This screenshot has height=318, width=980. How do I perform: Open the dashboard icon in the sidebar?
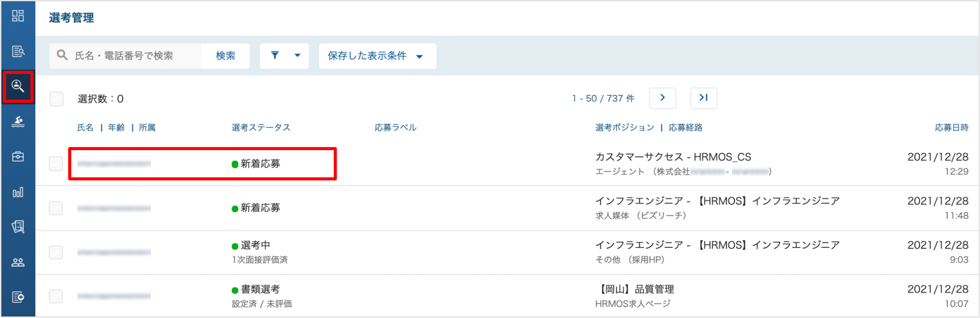point(18,16)
